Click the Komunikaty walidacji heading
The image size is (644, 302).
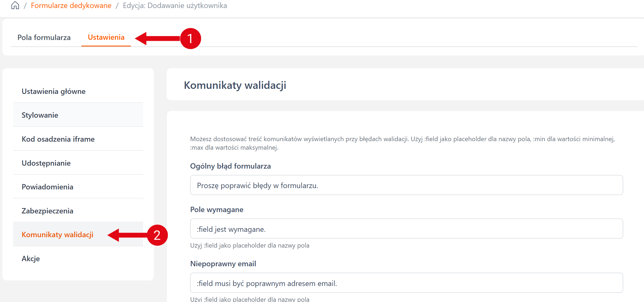tap(235, 85)
